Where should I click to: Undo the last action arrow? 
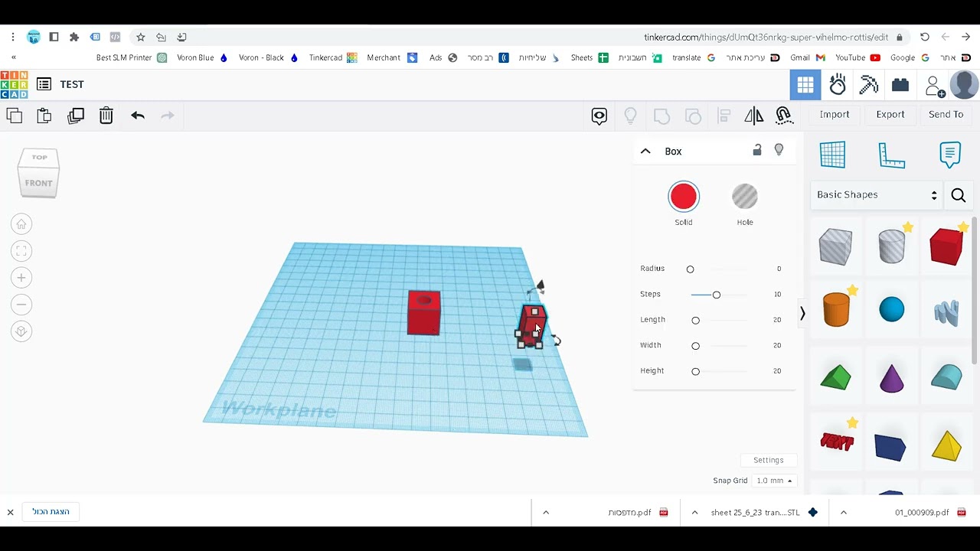pos(138,116)
